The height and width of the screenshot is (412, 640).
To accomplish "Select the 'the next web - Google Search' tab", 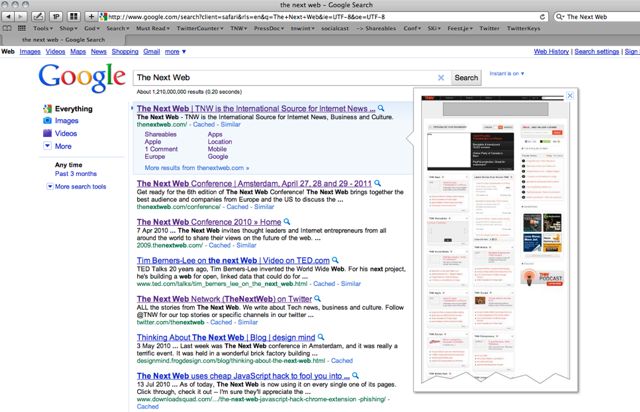I will click(64, 40).
